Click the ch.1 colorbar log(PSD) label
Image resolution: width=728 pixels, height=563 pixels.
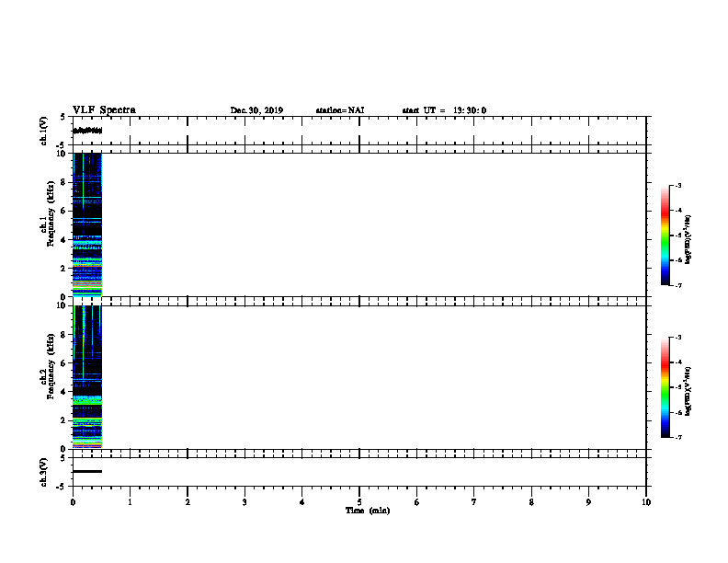click(x=688, y=239)
